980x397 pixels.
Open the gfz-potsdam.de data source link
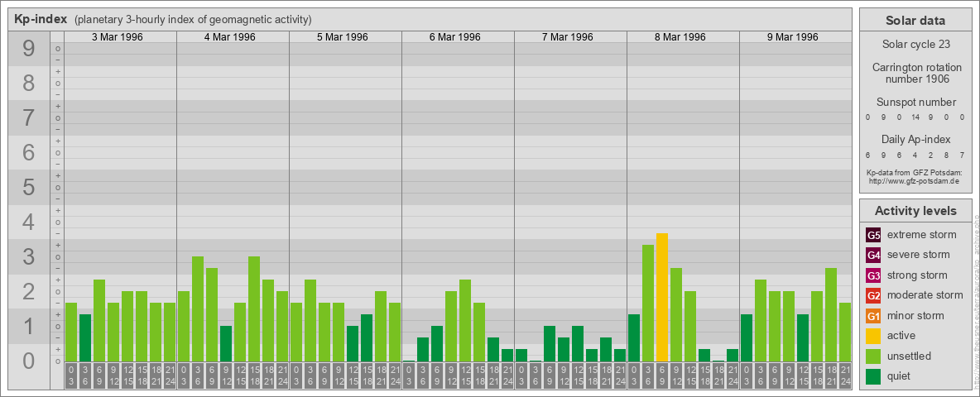click(913, 181)
